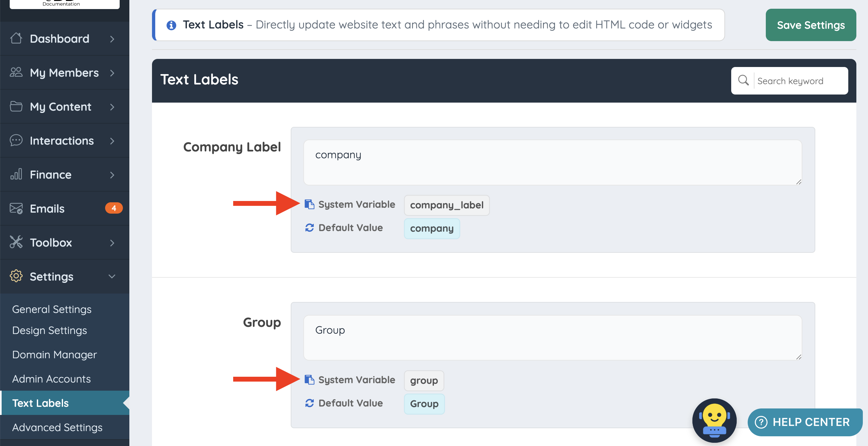Expand the Finance menu arrow
The width and height of the screenshot is (868, 446).
[112, 175]
